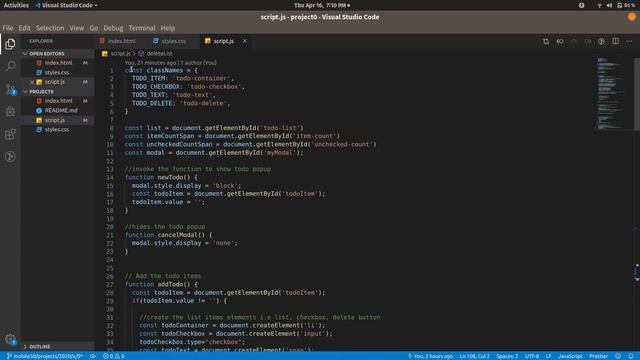Collapse the Open Editors section

[58, 53]
